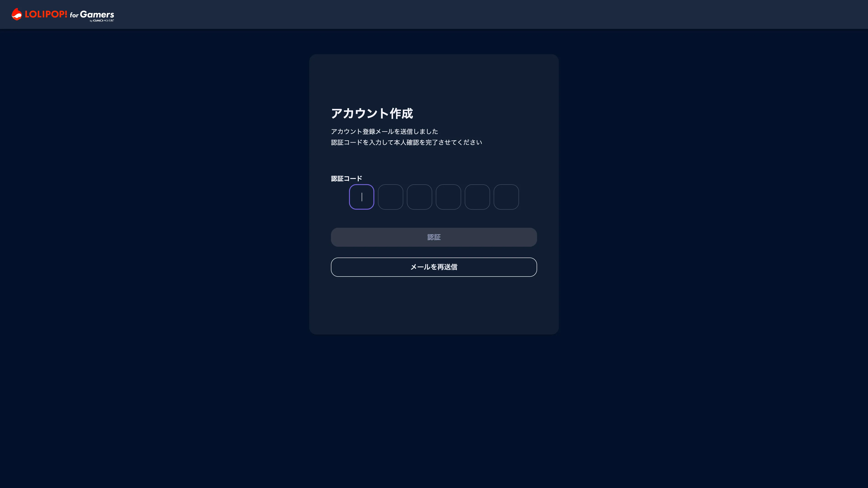Select the top navigation bar area
Screen dimensions: 868x488
[434, 14]
